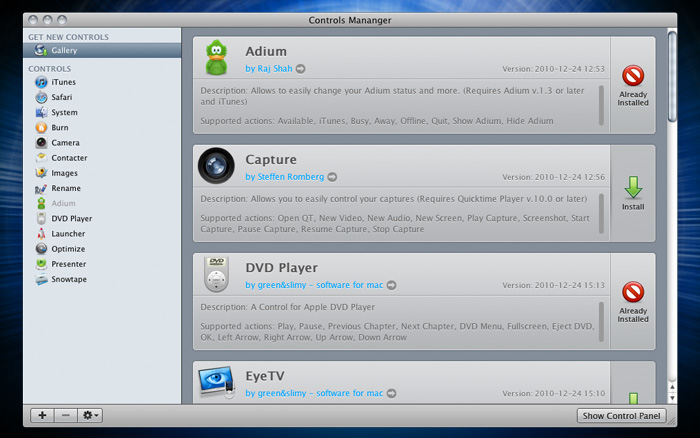The width and height of the screenshot is (700, 438).
Task: Open the 'by Raj Shah' author link
Action: pyautogui.click(x=269, y=69)
